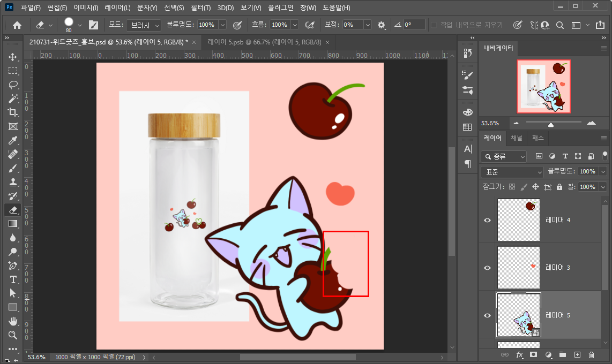The image size is (612, 364).
Task: Toggle lock all padlock icon
Action: pyautogui.click(x=559, y=187)
